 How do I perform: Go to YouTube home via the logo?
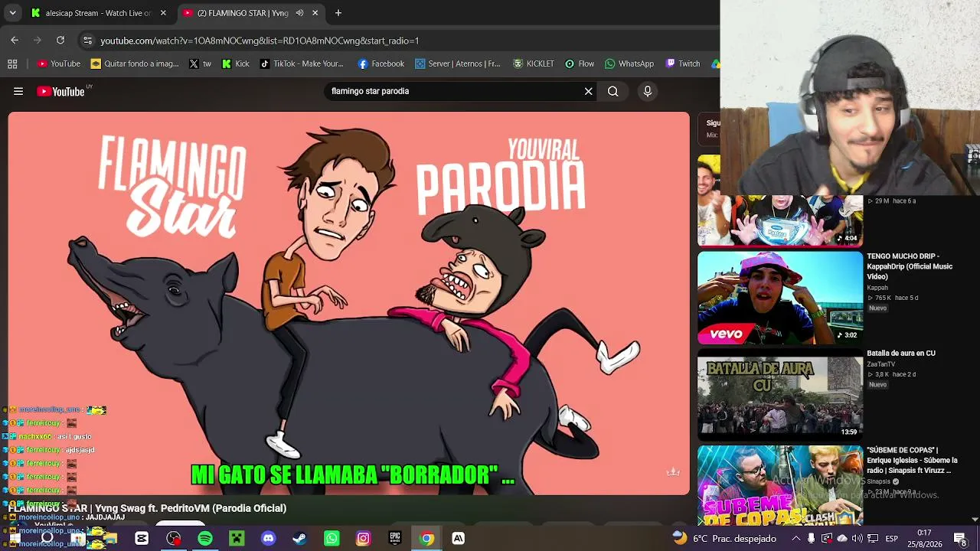(x=60, y=91)
